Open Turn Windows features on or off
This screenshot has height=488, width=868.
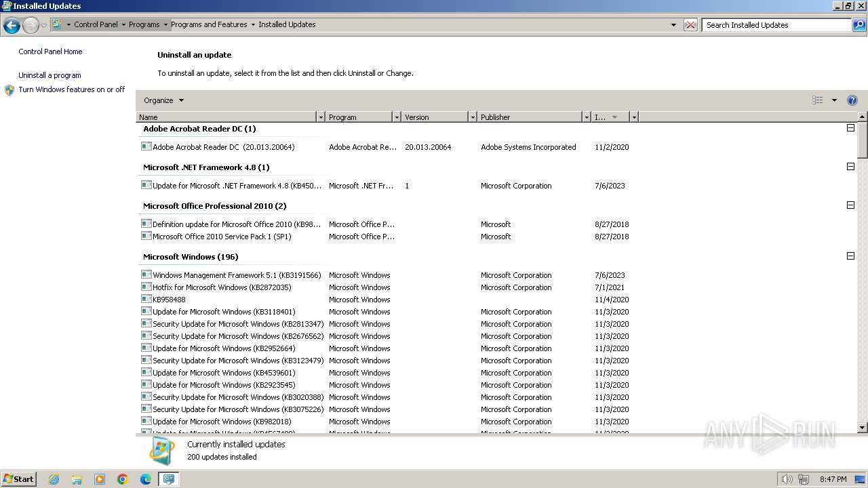click(x=72, y=89)
